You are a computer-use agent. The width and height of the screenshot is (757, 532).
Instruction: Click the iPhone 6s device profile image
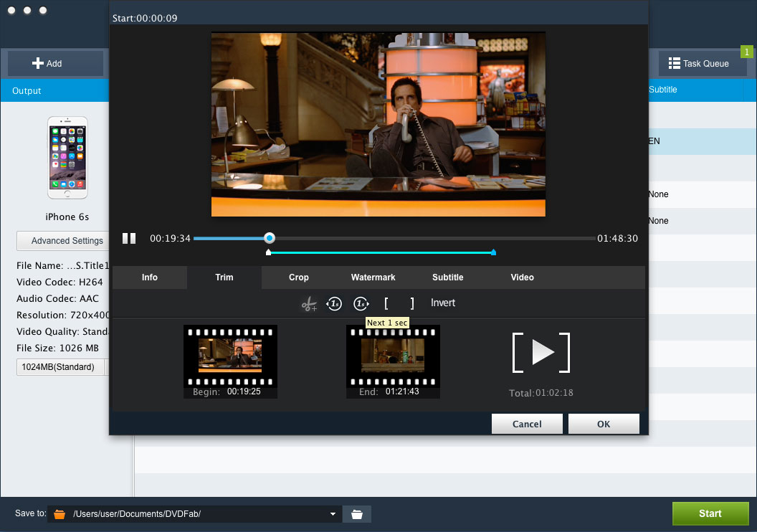coord(67,158)
